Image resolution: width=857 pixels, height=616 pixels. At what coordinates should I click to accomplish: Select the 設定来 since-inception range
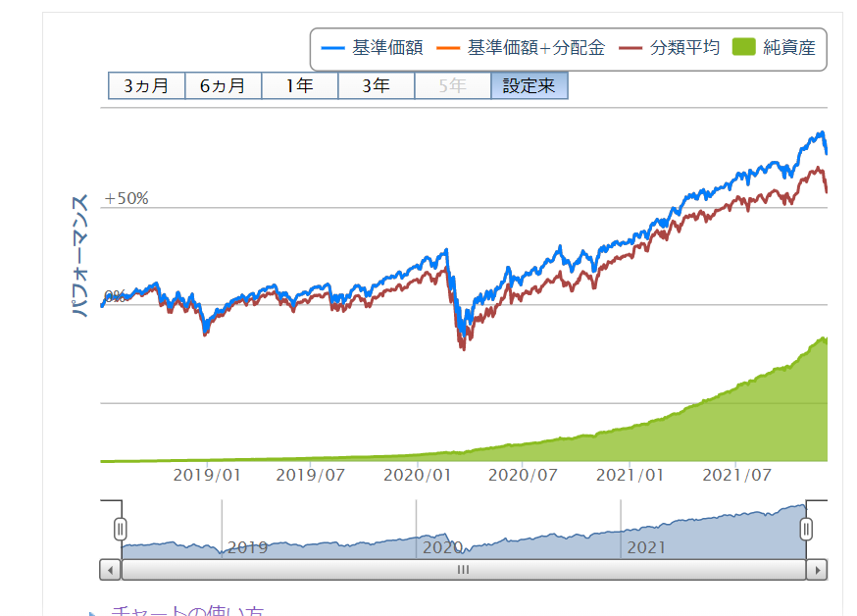click(x=529, y=86)
